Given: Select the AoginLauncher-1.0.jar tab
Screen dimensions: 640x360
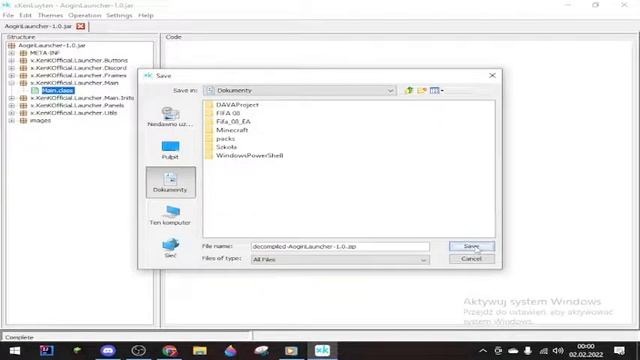Looking at the screenshot, I should (38, 26).
